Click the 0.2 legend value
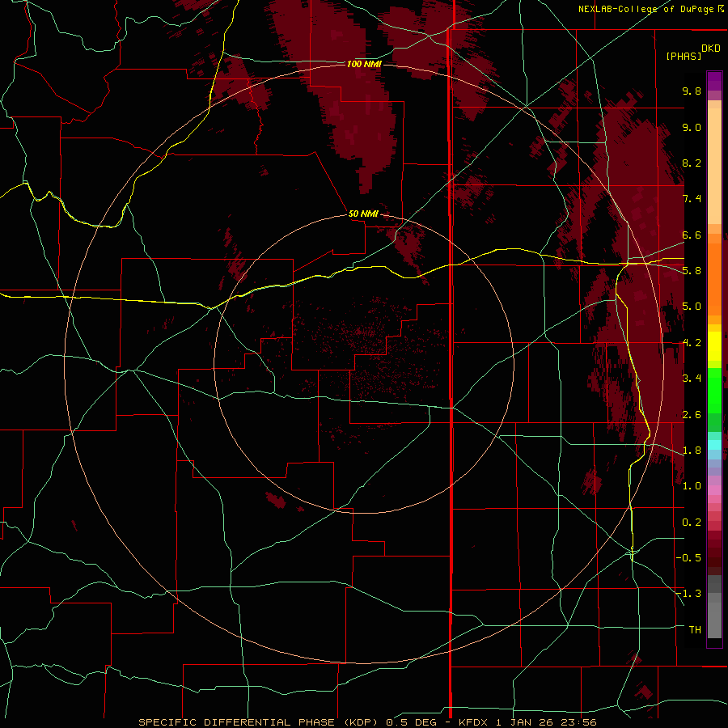The height and width of the screenshot is (728, 728). click(692, 523)
